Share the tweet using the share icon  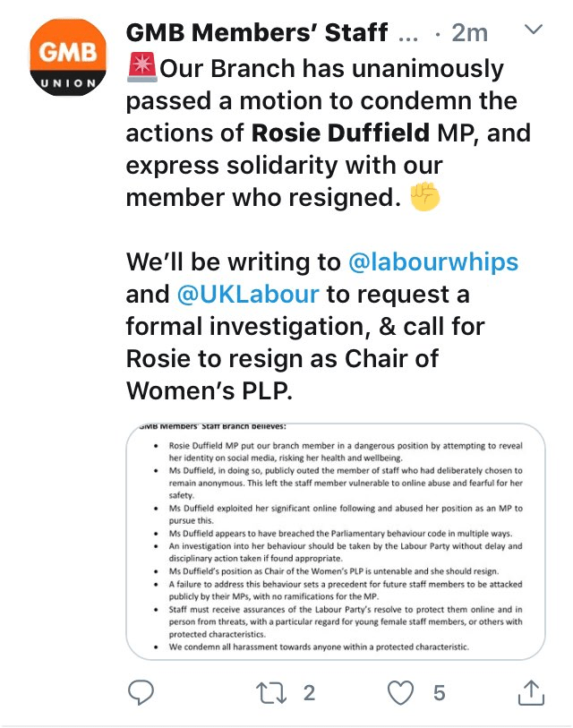coord(530,691)
